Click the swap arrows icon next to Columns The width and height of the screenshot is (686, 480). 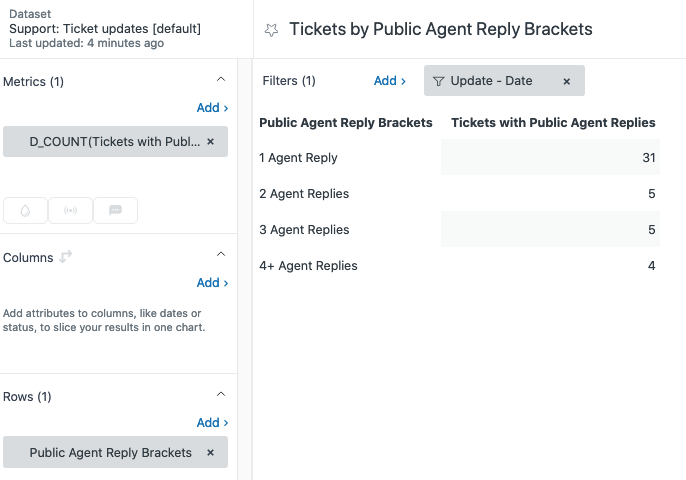click(66, 257)
